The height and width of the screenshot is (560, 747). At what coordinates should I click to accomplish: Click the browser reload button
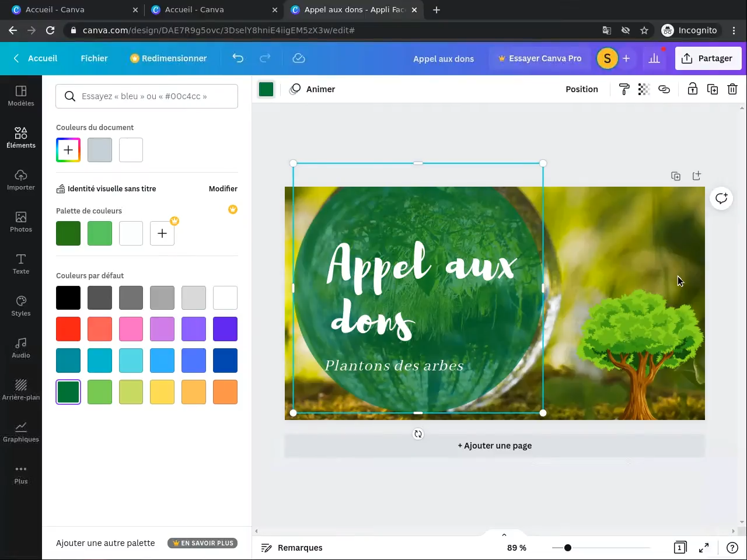coord(50,30)
